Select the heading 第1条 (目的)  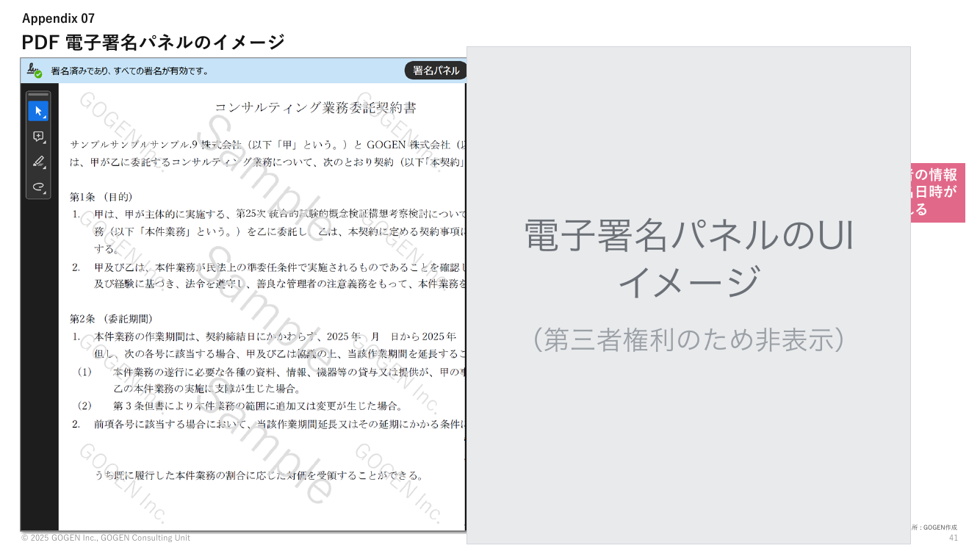[x=101, y=197]
